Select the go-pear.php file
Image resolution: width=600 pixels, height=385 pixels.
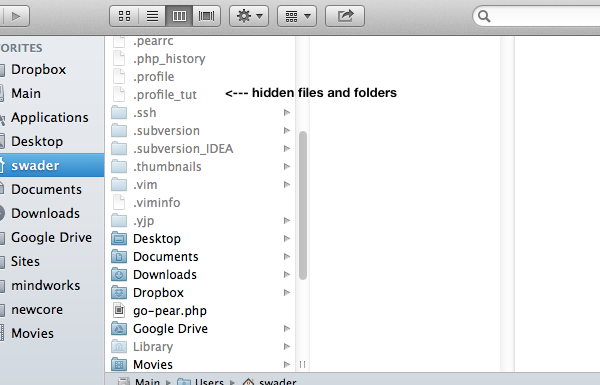(170, 310)
